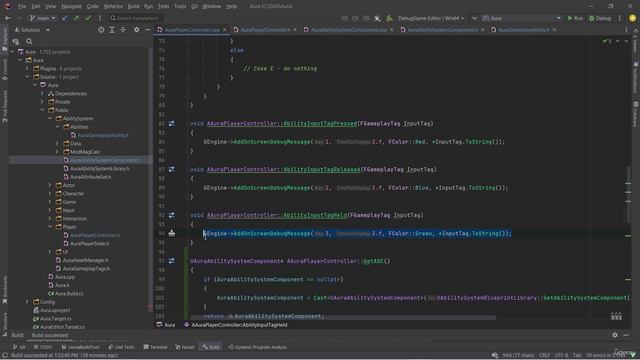
Task: Click the gutter icon beside GetASC line
Action: (171, 261)
